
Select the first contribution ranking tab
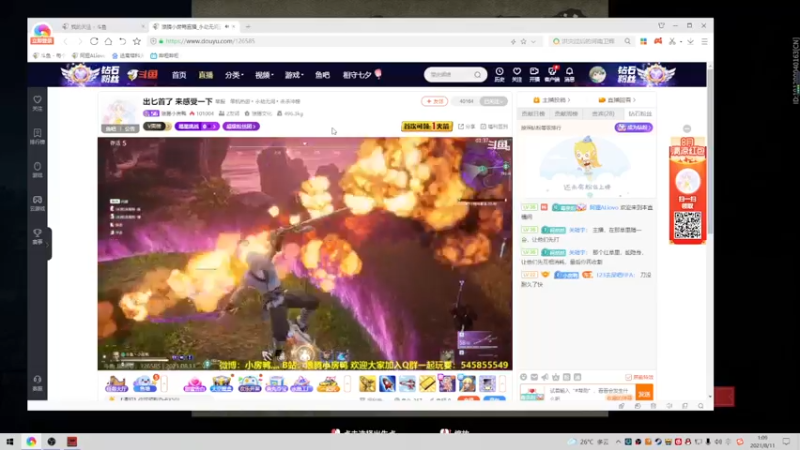(x=533, y=113)
